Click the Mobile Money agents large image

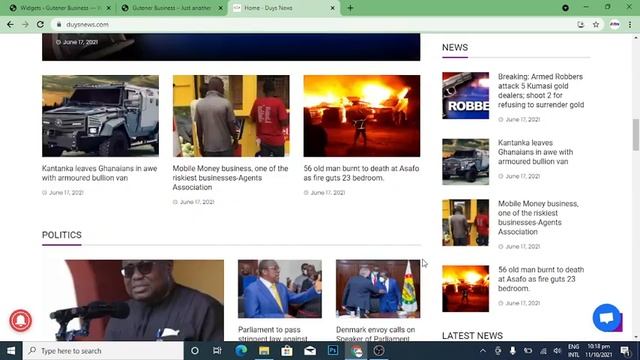click(x=231, y=116)
